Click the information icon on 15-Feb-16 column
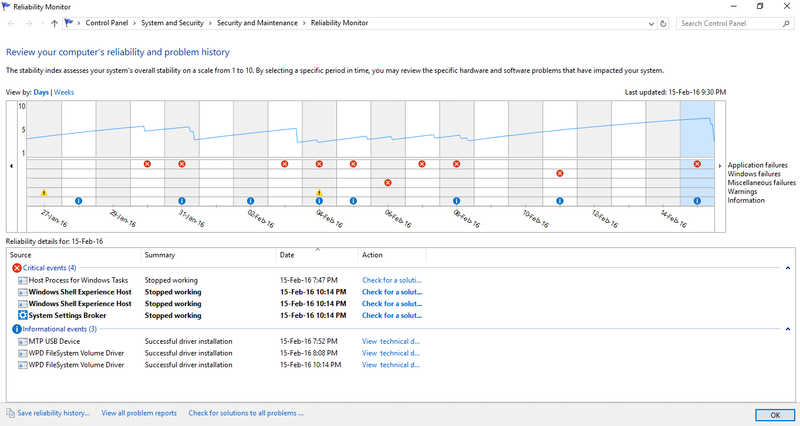Screen dimensions: 800x426 (x=697, y=201)
